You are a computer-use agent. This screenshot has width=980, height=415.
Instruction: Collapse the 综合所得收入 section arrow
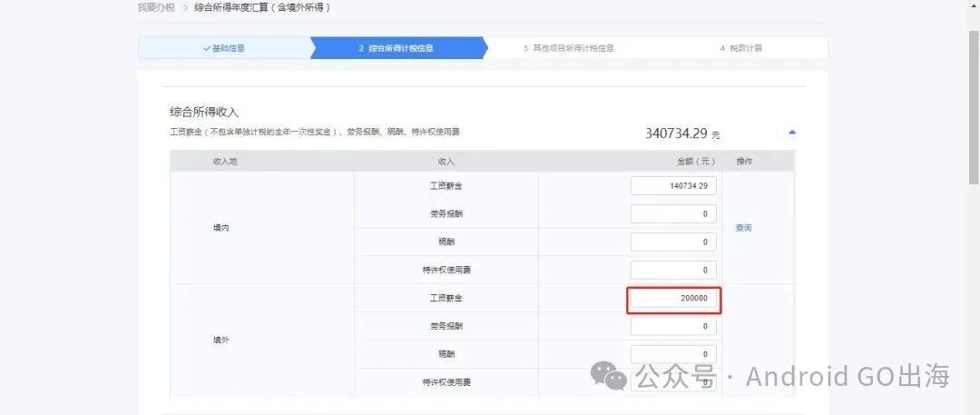(792, 132)
